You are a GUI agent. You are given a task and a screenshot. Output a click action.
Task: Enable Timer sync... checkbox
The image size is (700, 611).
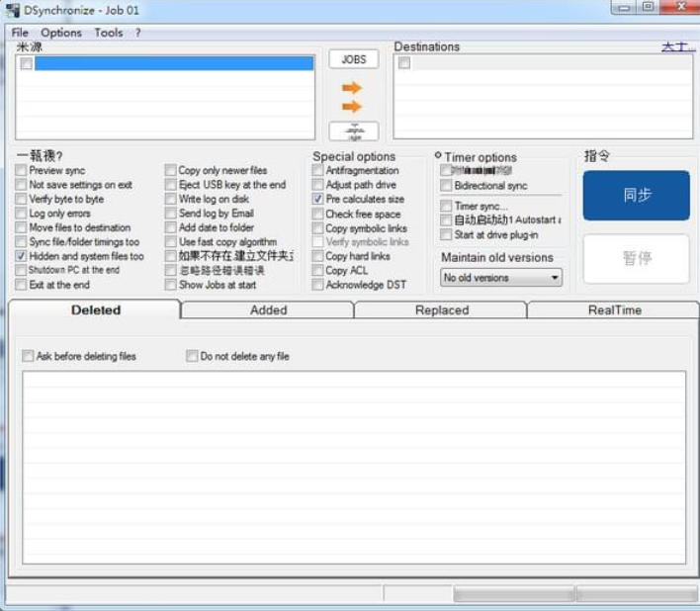(x=446, y=206)
